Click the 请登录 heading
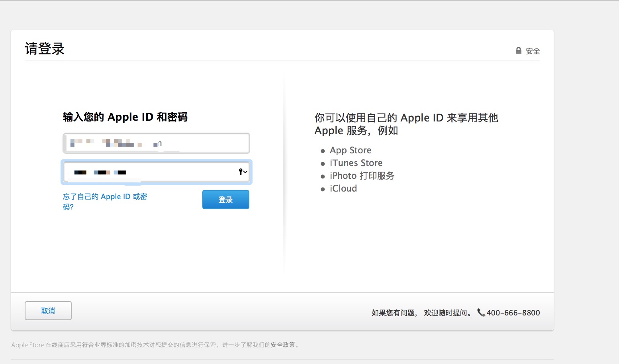The height and width of the screenshot is (364, 619). coord(45,49)
